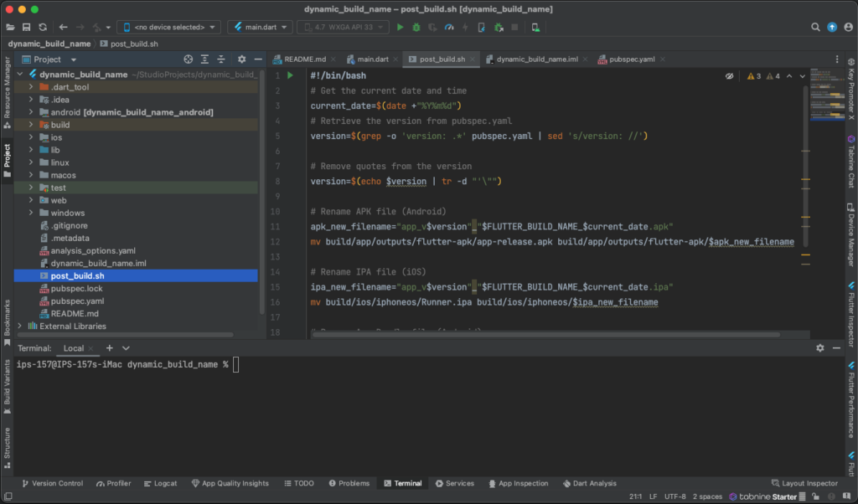Click UTF-8 encoding in status bar
Screen dimensions: 858x504
point(675,496)
